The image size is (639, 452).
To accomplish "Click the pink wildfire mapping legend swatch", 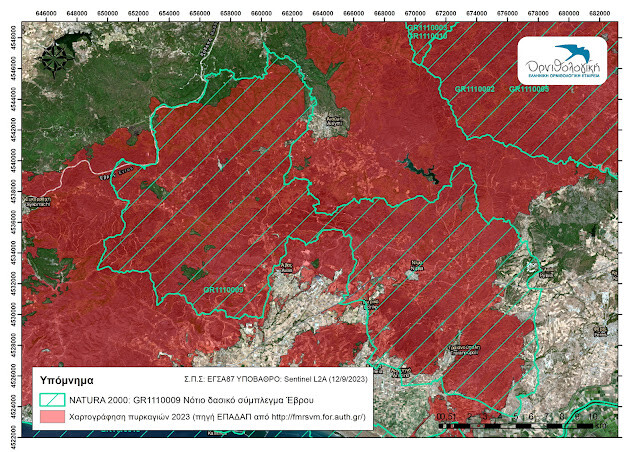I will click(x=52, y=417).
